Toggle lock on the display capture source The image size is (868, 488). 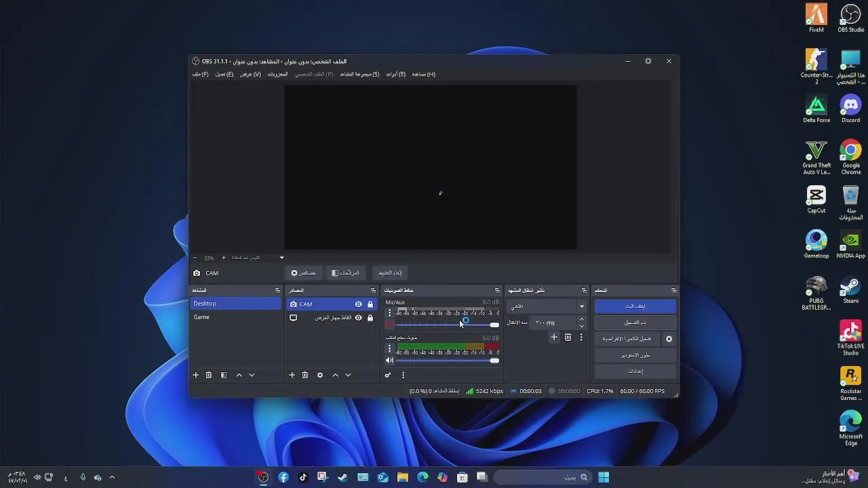(x=370, y=318)
